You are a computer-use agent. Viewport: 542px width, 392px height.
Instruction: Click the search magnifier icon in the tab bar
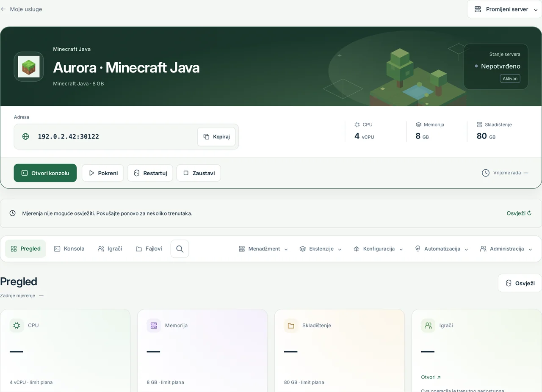180,249
